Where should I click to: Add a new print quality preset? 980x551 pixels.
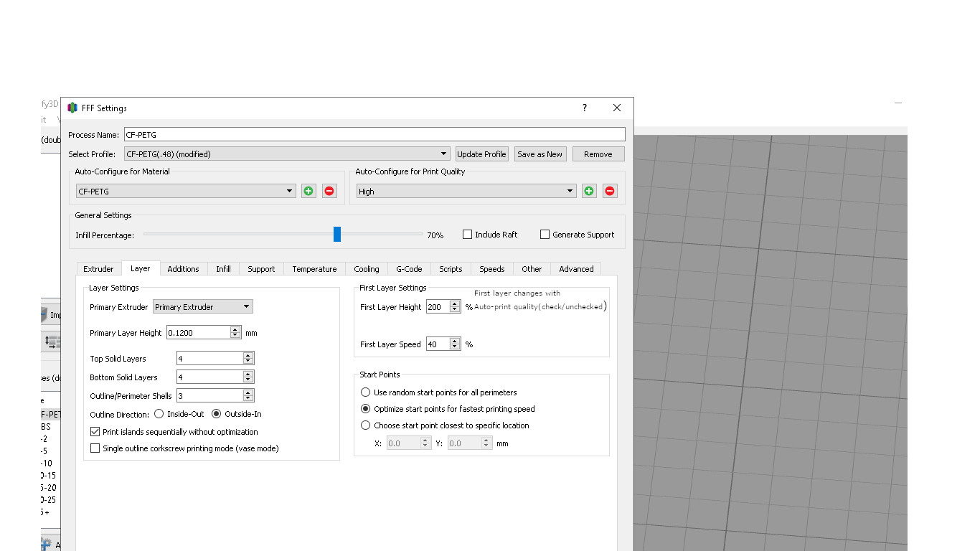589,191
